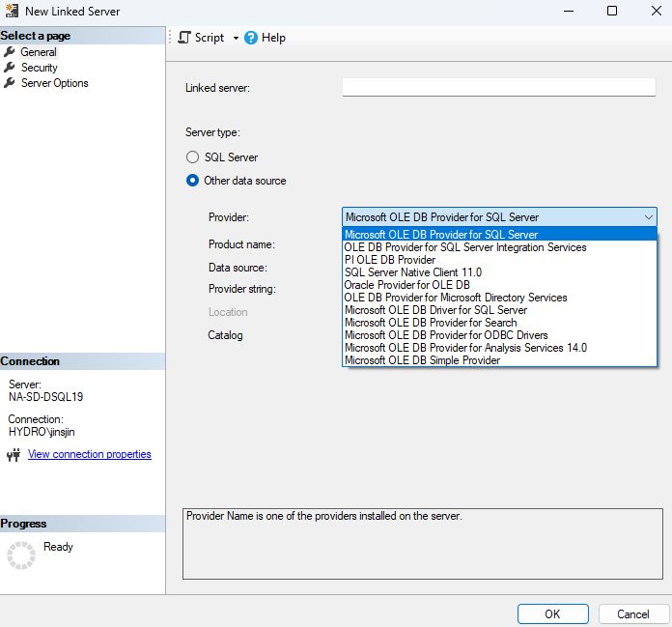The image size is (672, 627).
Task: Click the Connection section header
Action: 82,361
